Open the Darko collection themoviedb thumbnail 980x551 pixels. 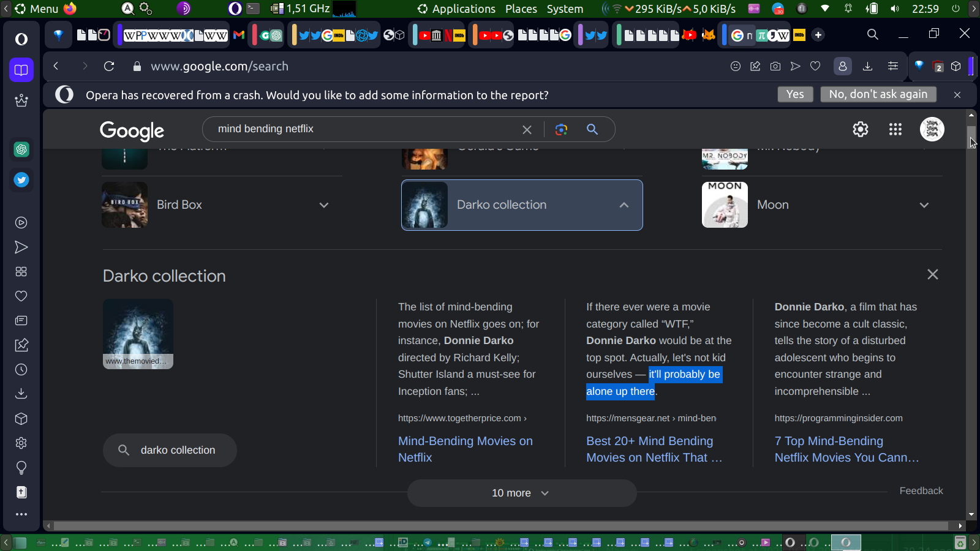click(138, 334)
